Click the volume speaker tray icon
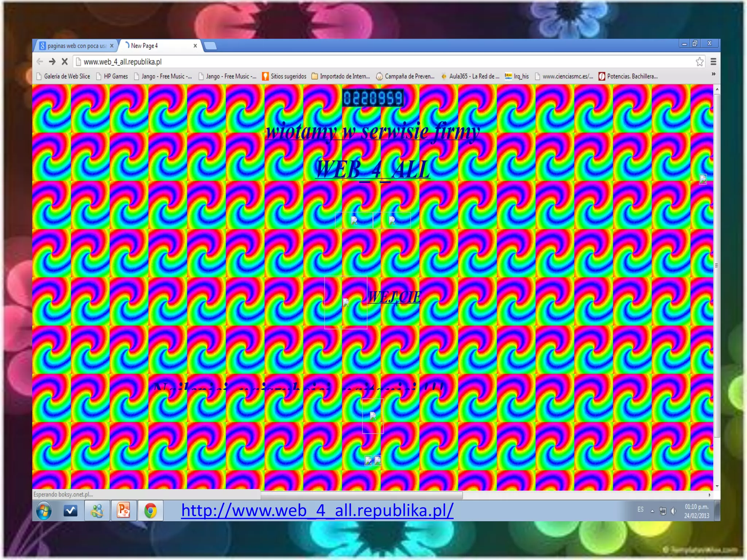Viewport: 747px width, 560px height. coord(673,511)
